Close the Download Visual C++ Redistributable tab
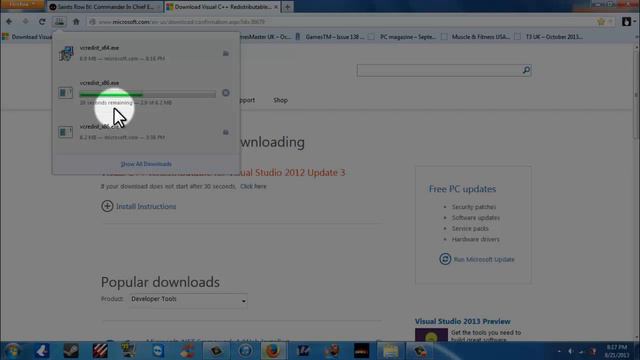The width and height of the screenshot is (640, 360). point(276,7)
